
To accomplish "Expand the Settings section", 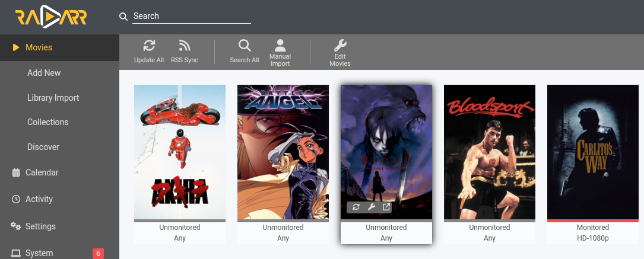I will [40, 226].
